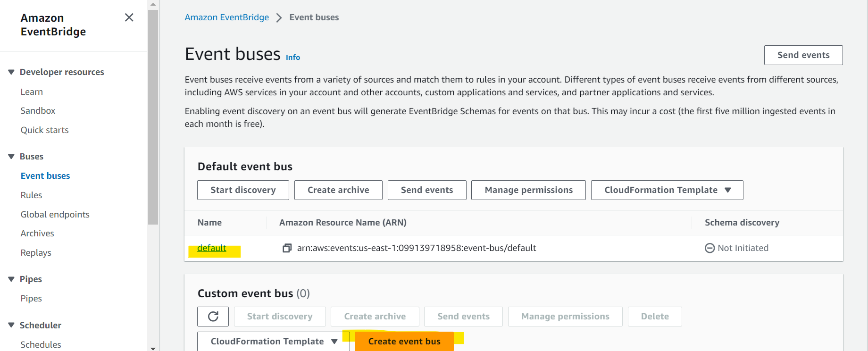Open Pipes link under Pipes section
Image resolution: width=868 pixels, height=351 pixels.
coord(31,299)
